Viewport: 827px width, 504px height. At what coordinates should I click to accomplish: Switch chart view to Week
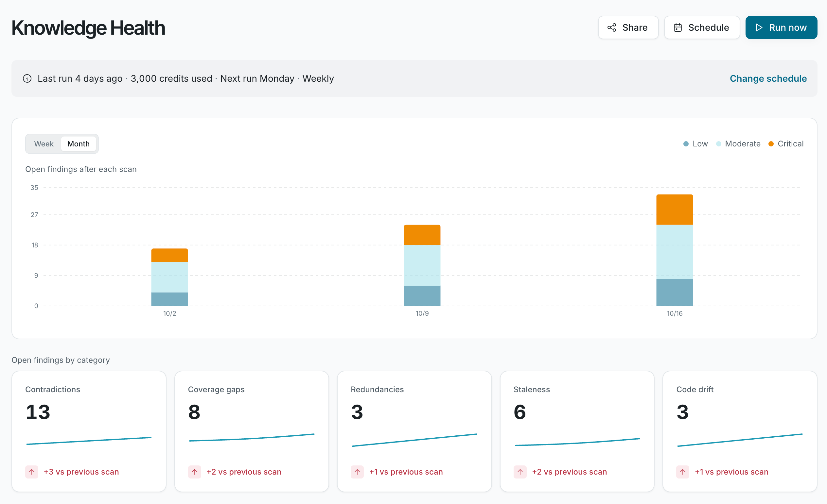coord(44,144)
